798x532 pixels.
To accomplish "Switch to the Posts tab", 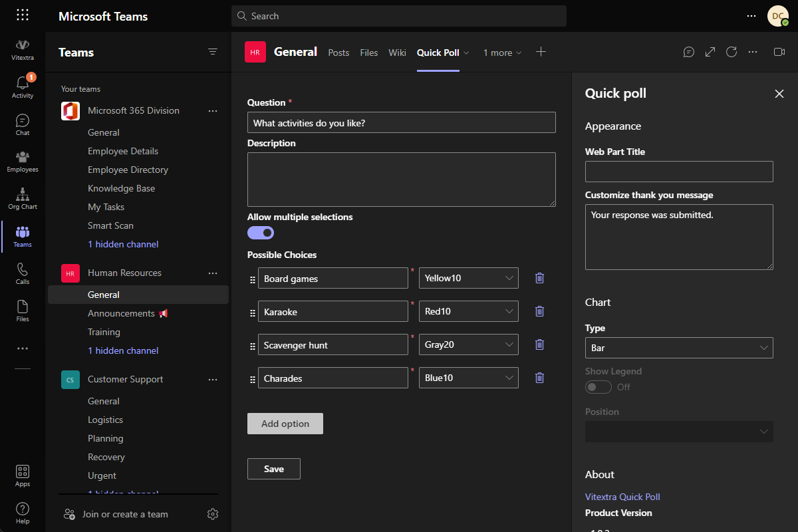I will click(x=338, y=53).
